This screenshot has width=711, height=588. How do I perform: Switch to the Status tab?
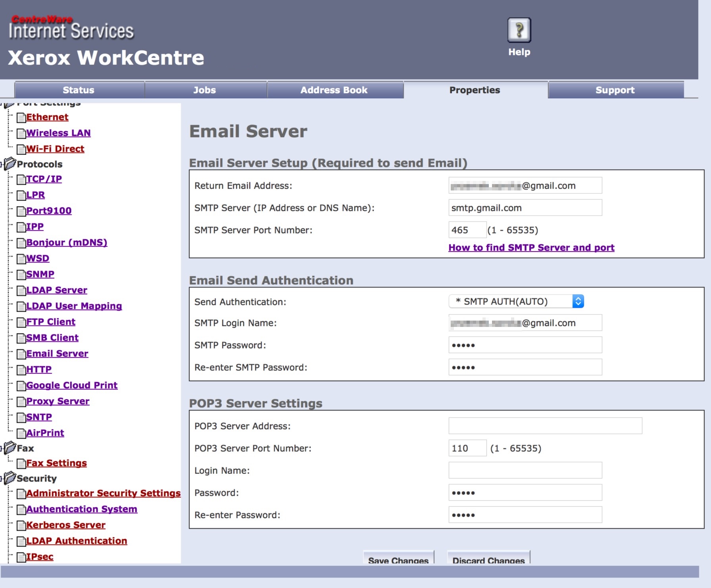point(79,90)
